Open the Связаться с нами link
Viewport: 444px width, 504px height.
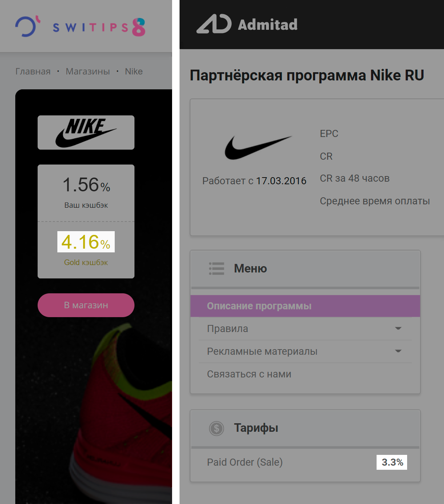coord(249,374)
